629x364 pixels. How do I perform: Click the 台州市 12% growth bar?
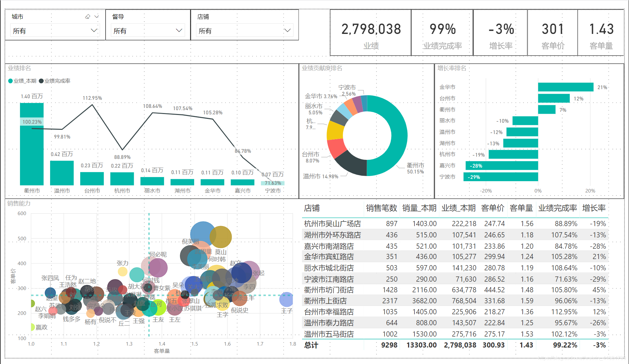(x=554, y=99)
